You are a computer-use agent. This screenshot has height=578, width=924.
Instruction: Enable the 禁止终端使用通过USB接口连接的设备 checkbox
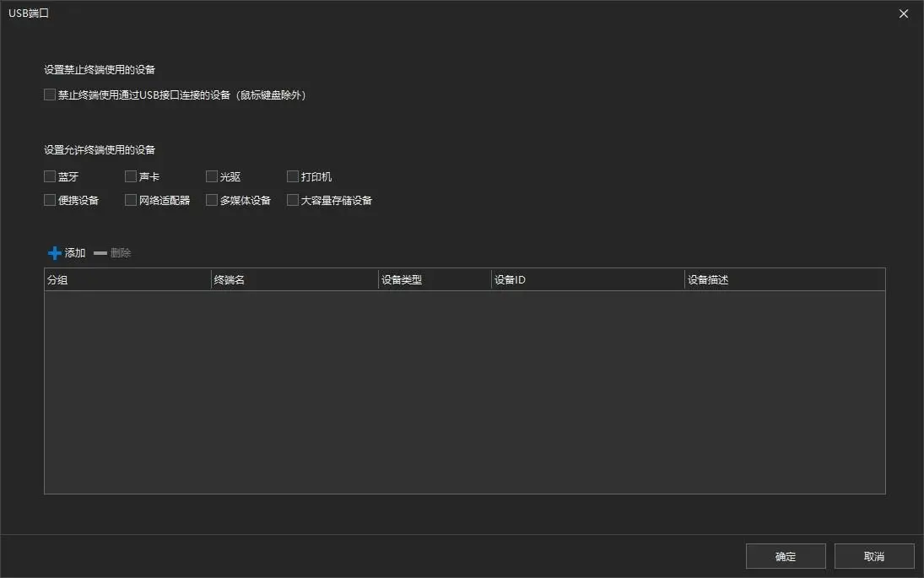pyautogui.click(x=50, y=95)
